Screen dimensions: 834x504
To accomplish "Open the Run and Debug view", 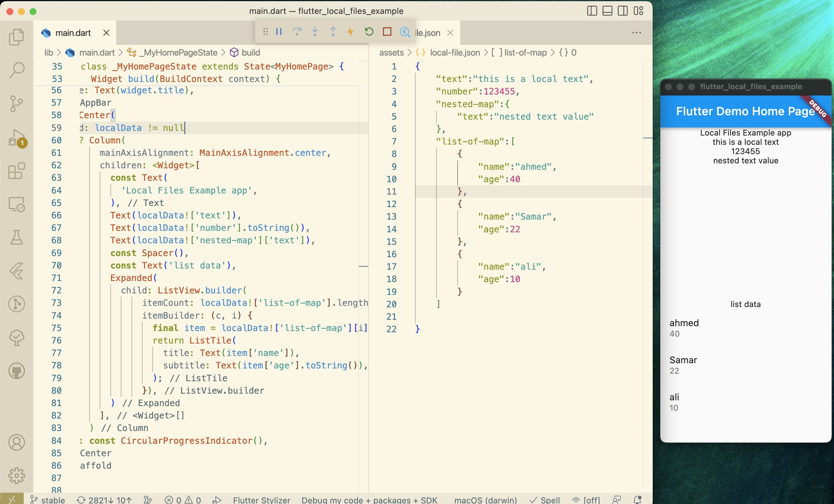I will 16,137.
